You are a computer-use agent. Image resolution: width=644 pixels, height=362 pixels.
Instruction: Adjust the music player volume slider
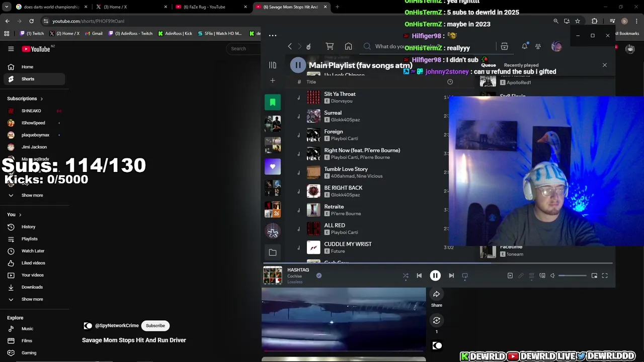coord(573,276)
